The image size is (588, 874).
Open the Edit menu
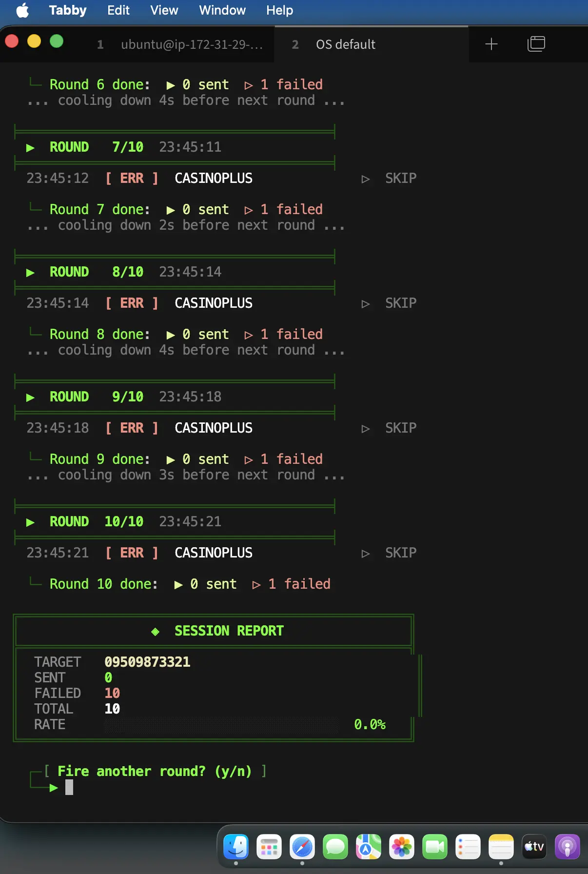pos(118,10)
